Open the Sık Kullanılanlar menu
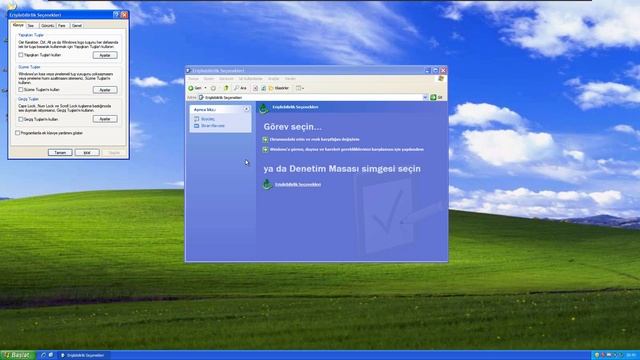 tap(251, 79)
